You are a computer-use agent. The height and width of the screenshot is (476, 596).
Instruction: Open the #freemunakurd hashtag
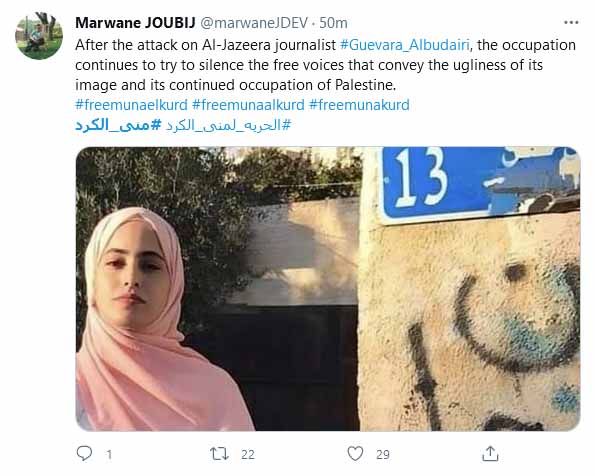click(x=360, y=105)
